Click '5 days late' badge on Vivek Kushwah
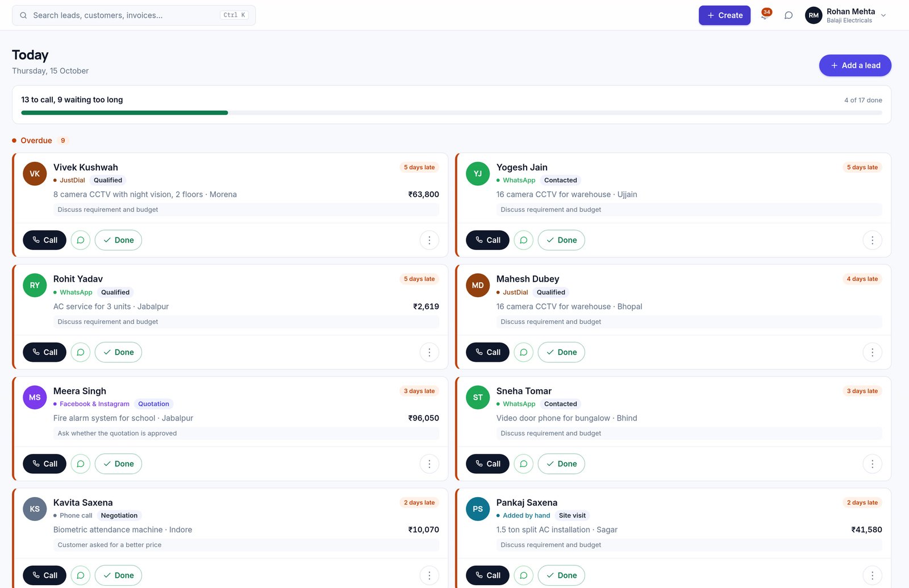Screen dimensions: 909x588 tap(419, 168)
